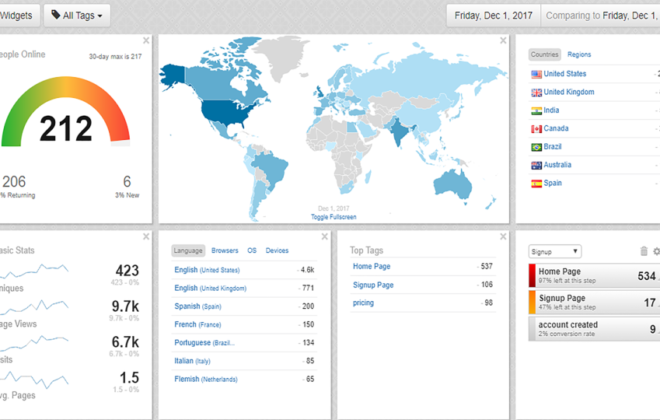Viewport: 660px width, 420px height.
Task: Select the Language tab
Action: pyautogui.click(x=188, y=250)
